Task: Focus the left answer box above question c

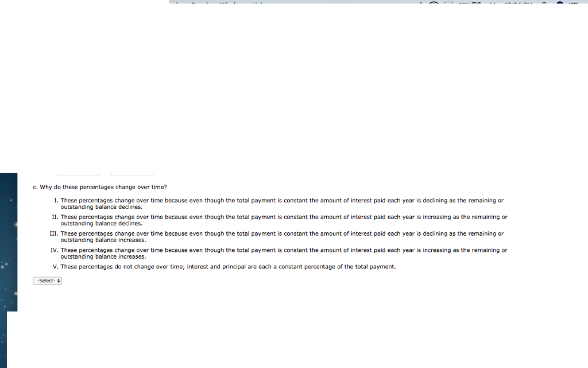Action: tap(78, 174)
